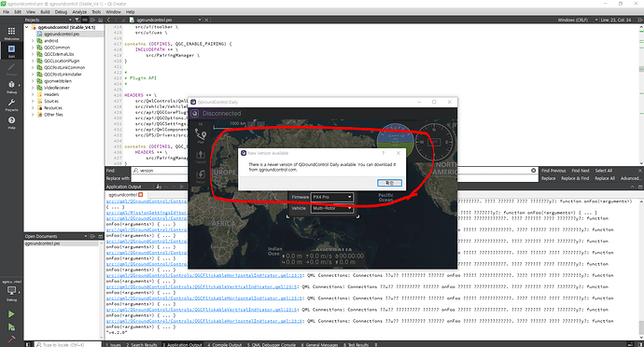Viewport: 644px width, 347px height.
Task: Open the Build menu
Action: click(45, 12)
